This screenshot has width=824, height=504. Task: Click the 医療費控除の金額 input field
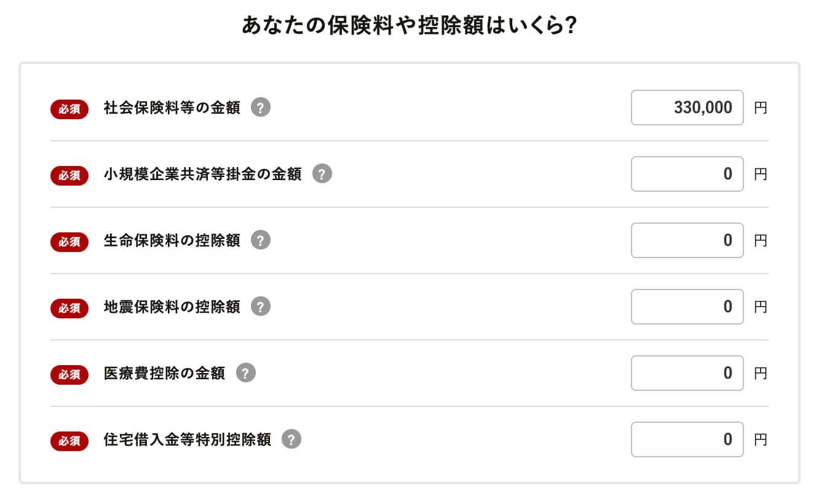(x=687, y=373)
